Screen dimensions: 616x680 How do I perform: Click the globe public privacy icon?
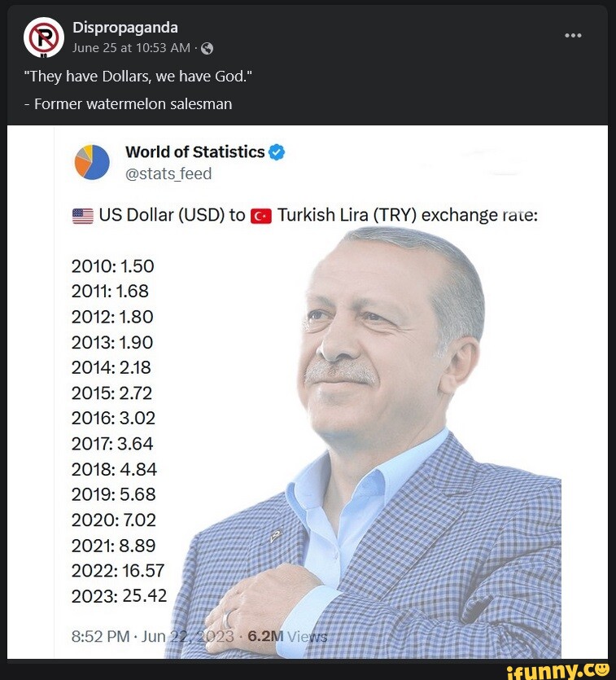coord(207,48)
